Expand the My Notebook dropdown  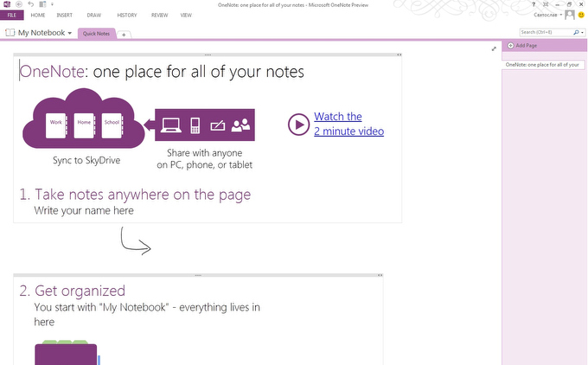click(70, 33)
